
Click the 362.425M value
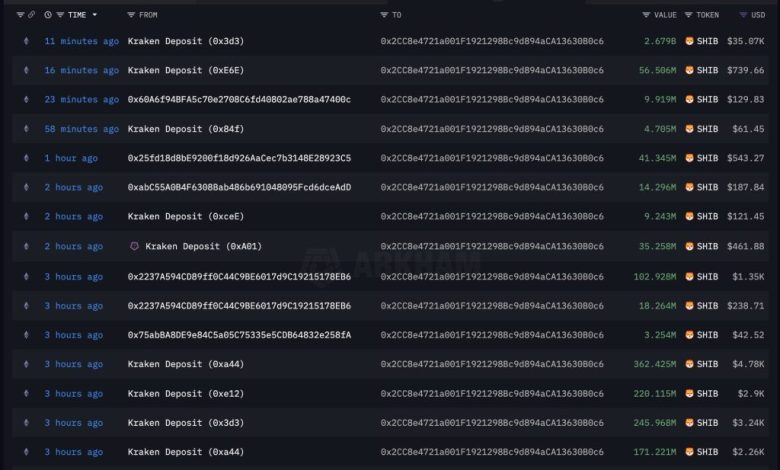pyautogui.click(x=656, y=364)
